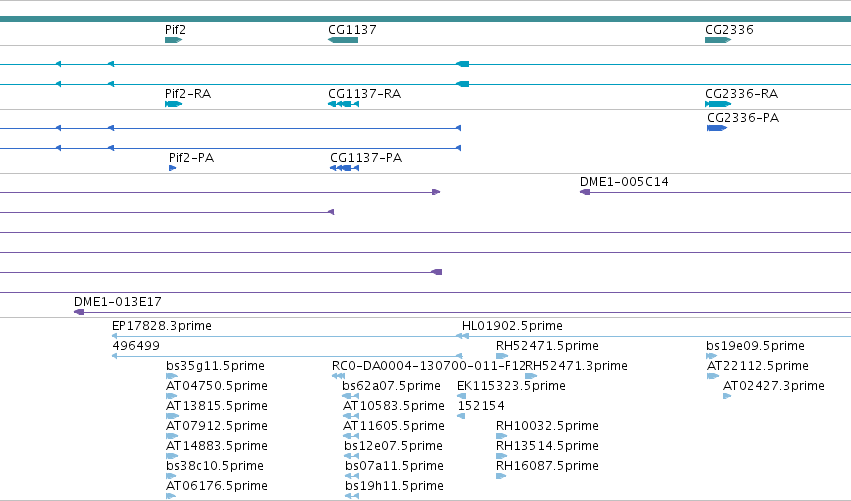The image size is (851, 501).
Task: Click the RH52471.5prime arrow glyph
Action: [x=502, y=356]
